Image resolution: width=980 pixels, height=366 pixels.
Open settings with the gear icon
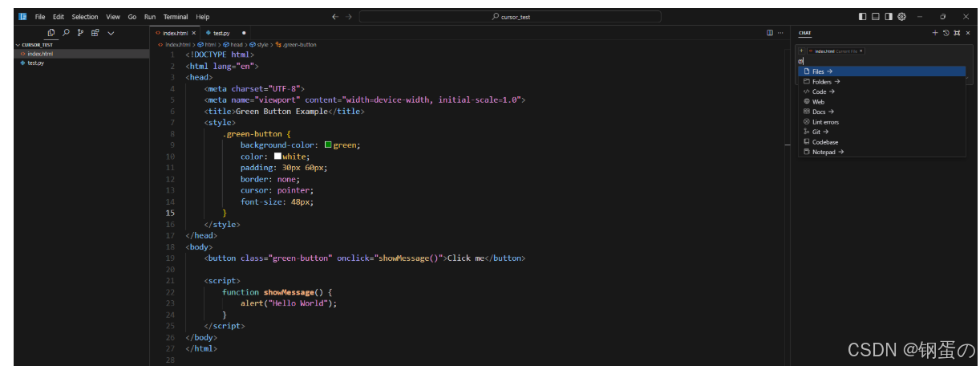(x=901, y=16)
